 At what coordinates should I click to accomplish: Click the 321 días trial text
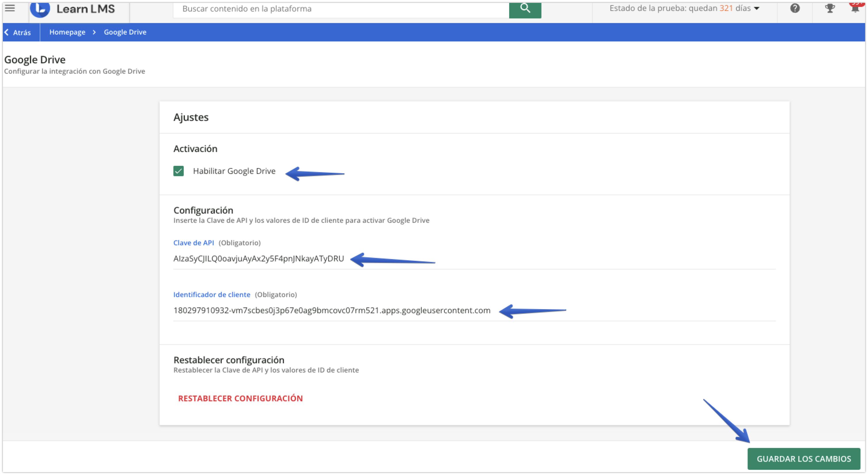click(735, 8)
